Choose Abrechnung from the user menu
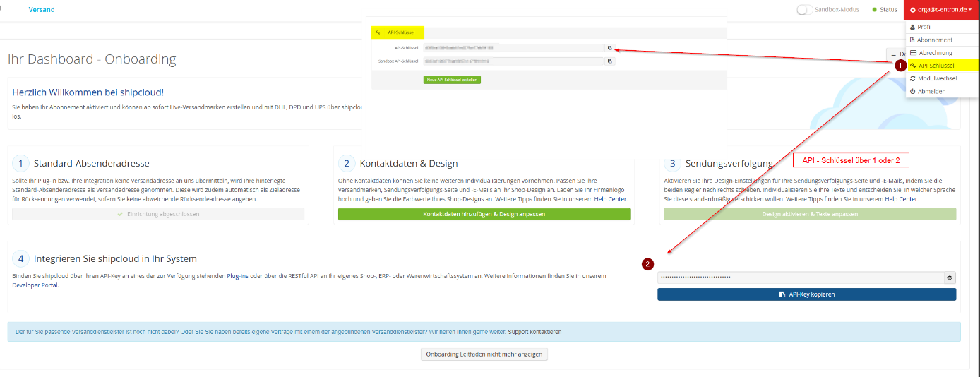The image size is (980, 377). pyautogui.click(x=934, y=53)
